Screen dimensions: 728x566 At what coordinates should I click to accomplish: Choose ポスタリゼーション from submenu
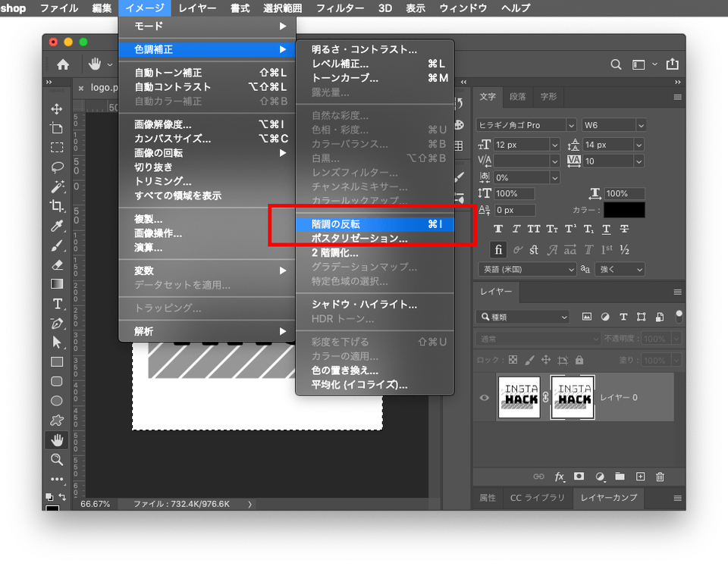[375, 239]
